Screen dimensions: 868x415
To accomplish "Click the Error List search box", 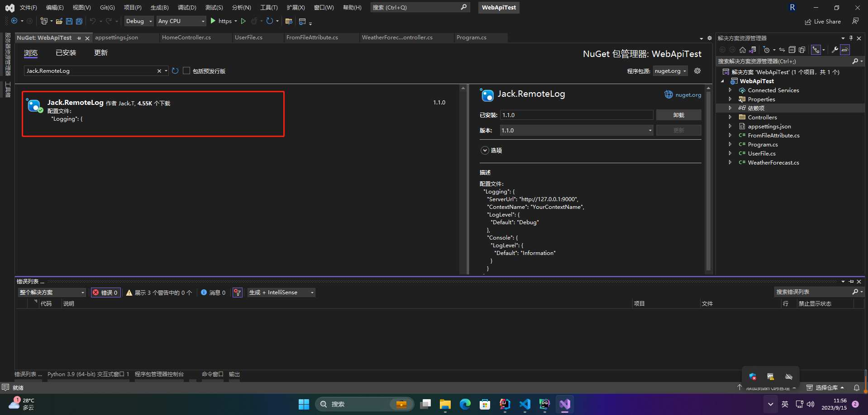I will click(812, 292).
